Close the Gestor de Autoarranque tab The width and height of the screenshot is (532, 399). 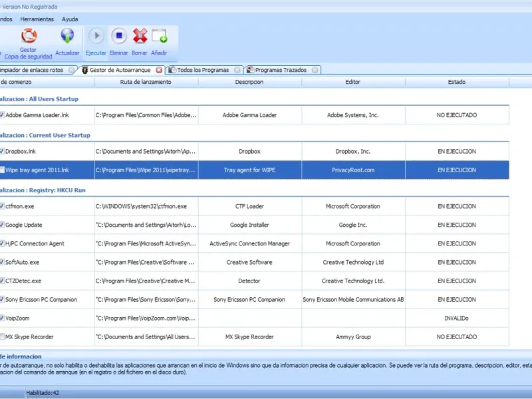pos(159,70)
